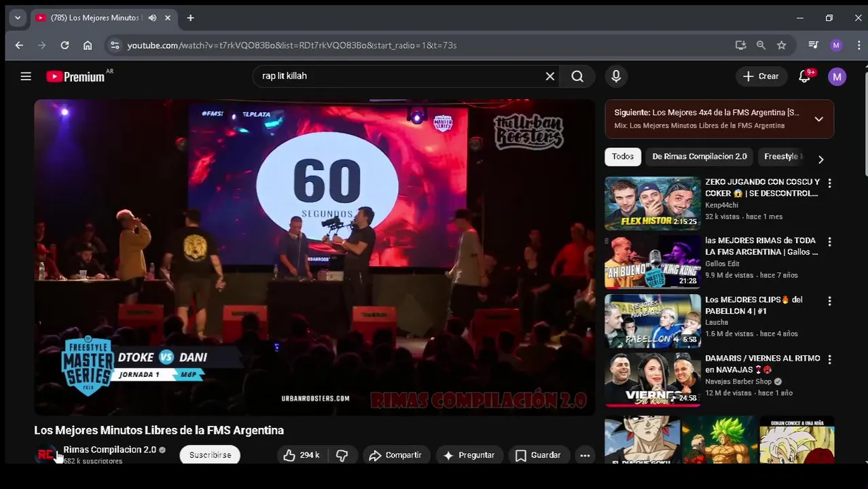Image resolution: width=868 pixels, height=489 pixels.
Task: Close the YouTube browser tab
Action: 168,18
